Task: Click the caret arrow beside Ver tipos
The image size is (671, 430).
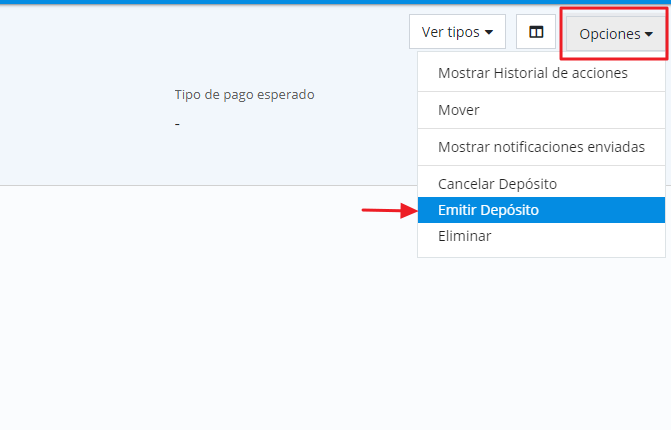Action: point(489,33)
